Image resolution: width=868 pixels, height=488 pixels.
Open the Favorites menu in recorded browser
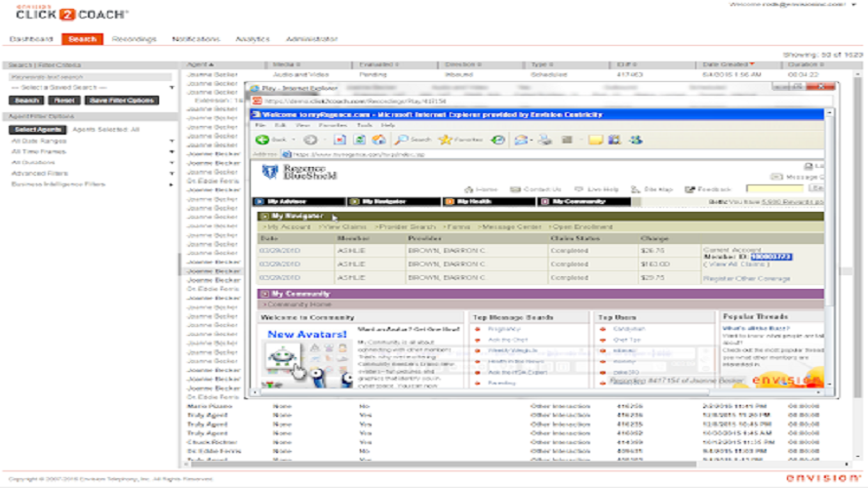pos(333,126)
